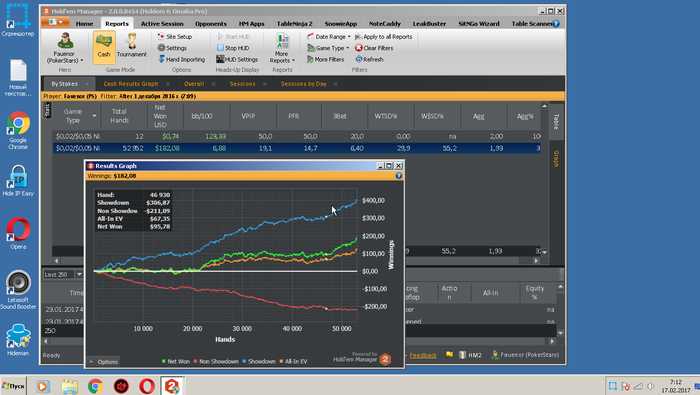The height and width of the screenshot is (395, 700).
Task: Open Hideman desktop shortcut
Action: (x=18, y=340)
